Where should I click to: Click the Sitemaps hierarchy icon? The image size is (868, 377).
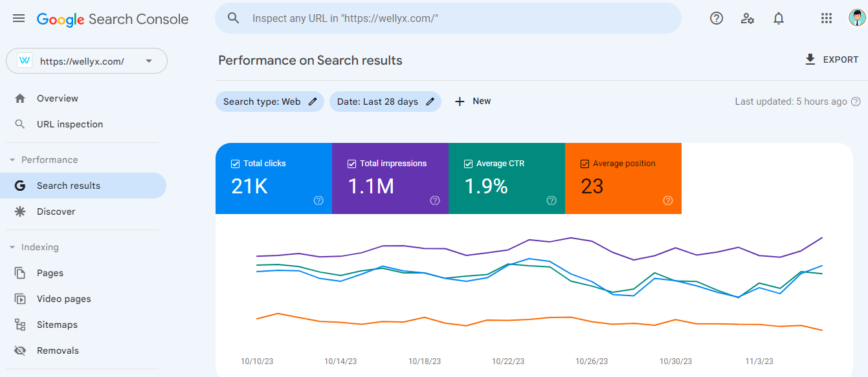pyautogui.click(x=20, y=325)
